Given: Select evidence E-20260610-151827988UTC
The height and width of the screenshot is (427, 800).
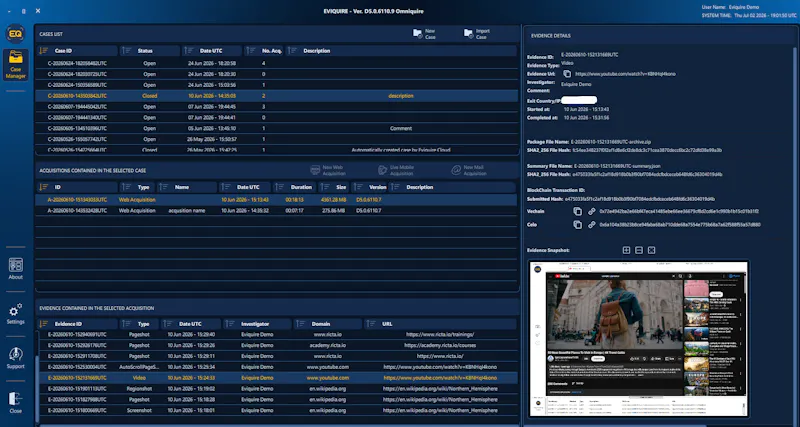Looking at the screenshot, I should (278, 399).
